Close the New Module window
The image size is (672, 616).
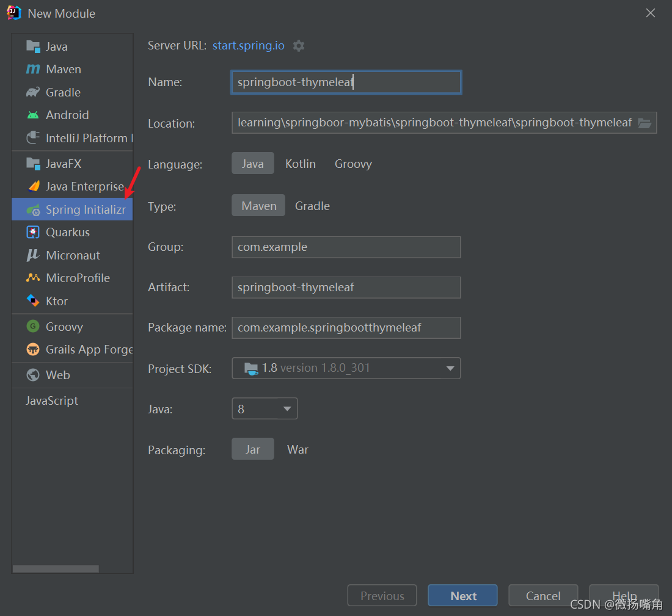point(651,13)
